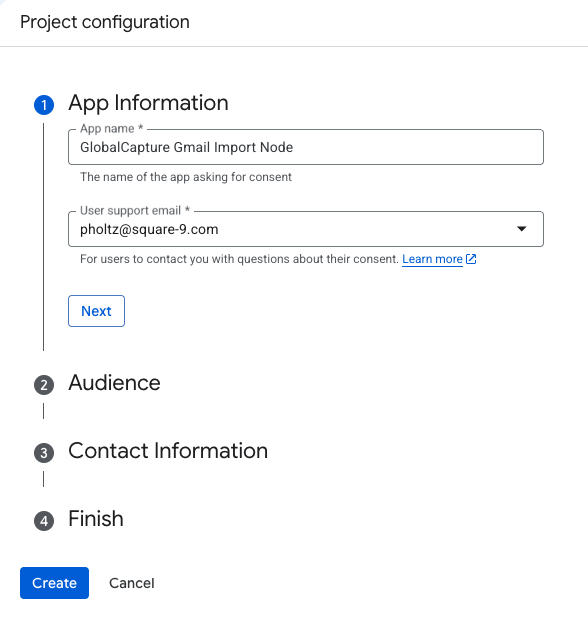The image size is (588, 625).
Task: Select step 4 circle icon for Finish
Action: pyautogui.click(x=44, y=521)
